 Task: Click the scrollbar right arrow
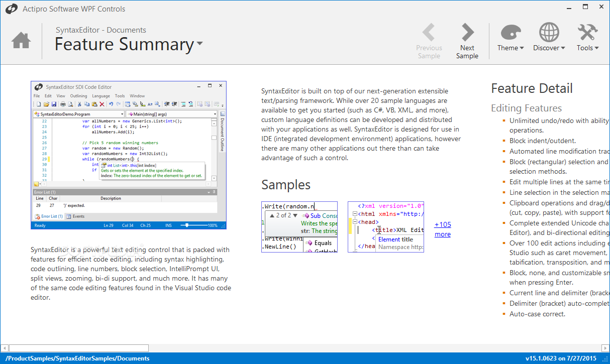click(605, 348)
